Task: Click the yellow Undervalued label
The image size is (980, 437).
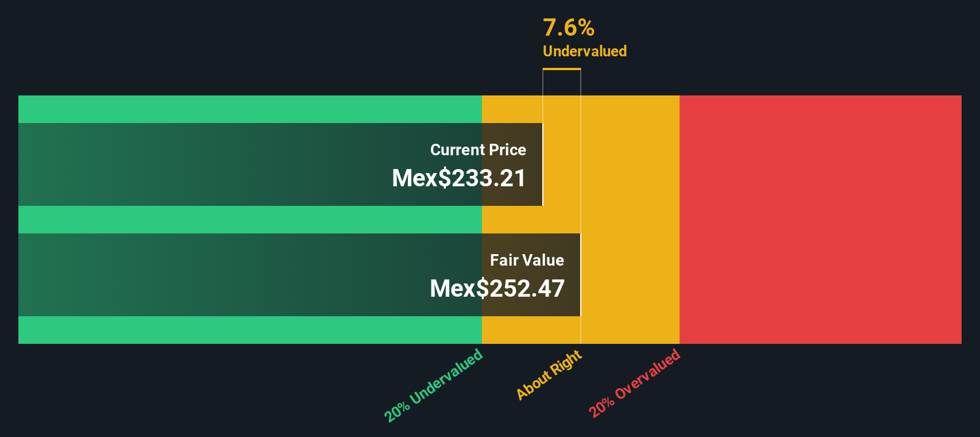Action: (585, 51)
